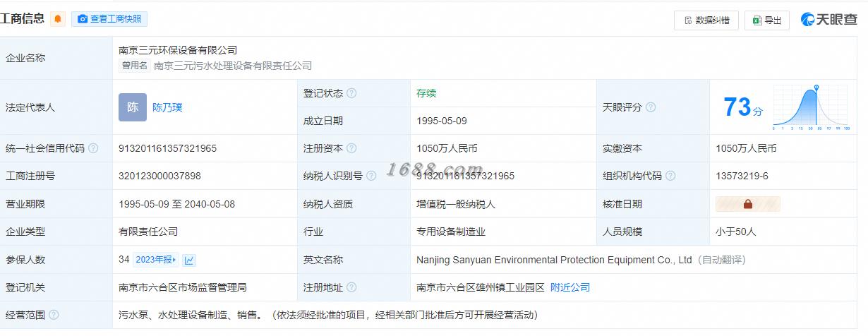Click the 陈 avatar thumbnail
868x336 pixels.
pos(133,107)
